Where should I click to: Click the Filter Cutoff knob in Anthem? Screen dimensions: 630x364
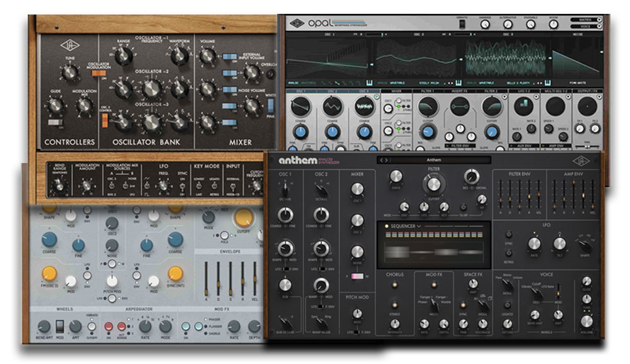(433, 185)
